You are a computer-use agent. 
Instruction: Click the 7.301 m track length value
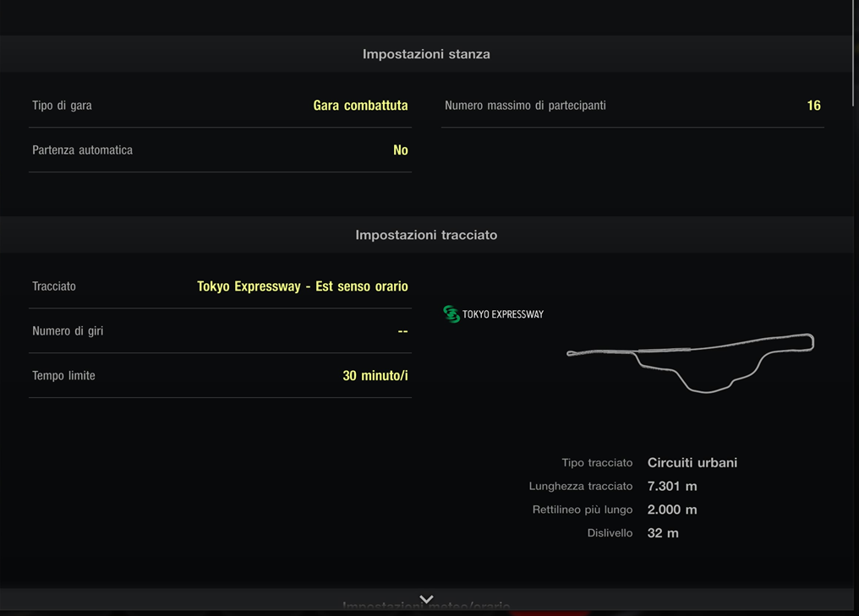tap(672, 487)
